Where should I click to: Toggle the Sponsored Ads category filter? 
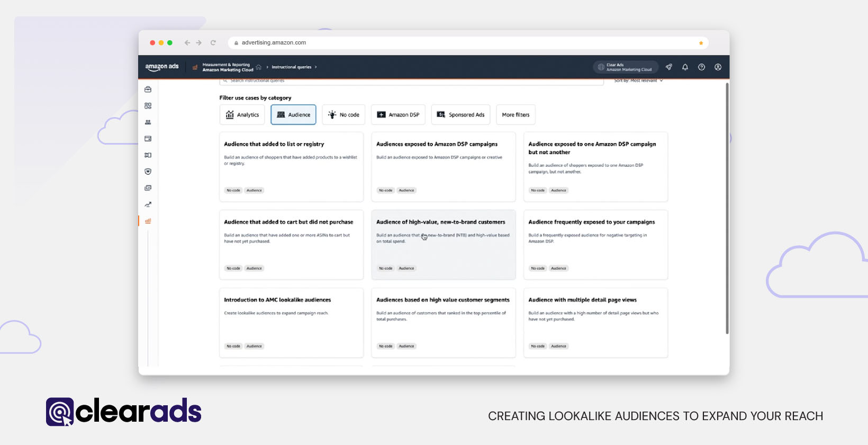(460, 114)
